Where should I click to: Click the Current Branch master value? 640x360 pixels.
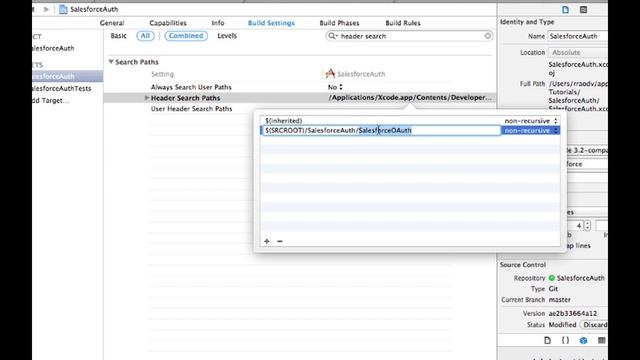(560, 300)
